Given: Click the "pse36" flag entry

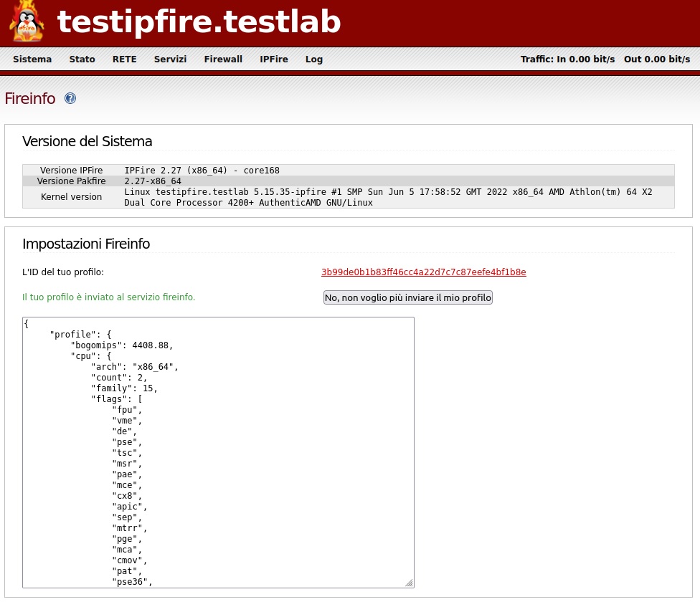Looking at the screenshot, I should pyautogui.click(x=132, y=582).
